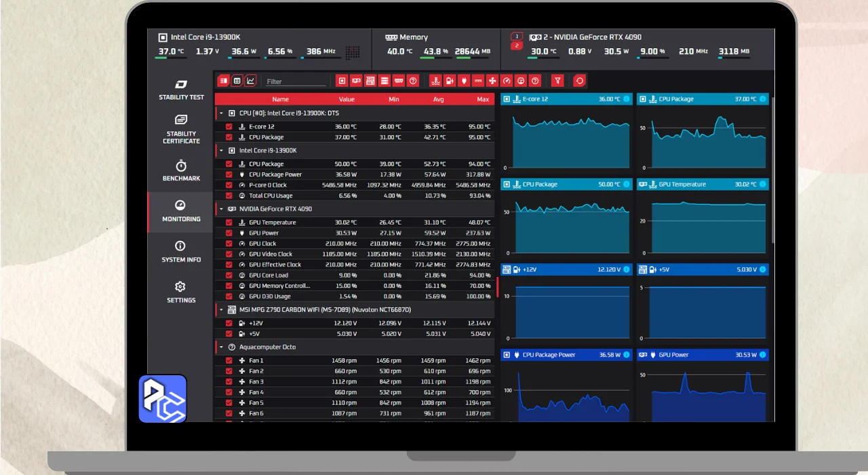The width and height of the screenshot is (868, 475).
Task: Toggle the storage drive device filter icon
Action: click(384, 81)
